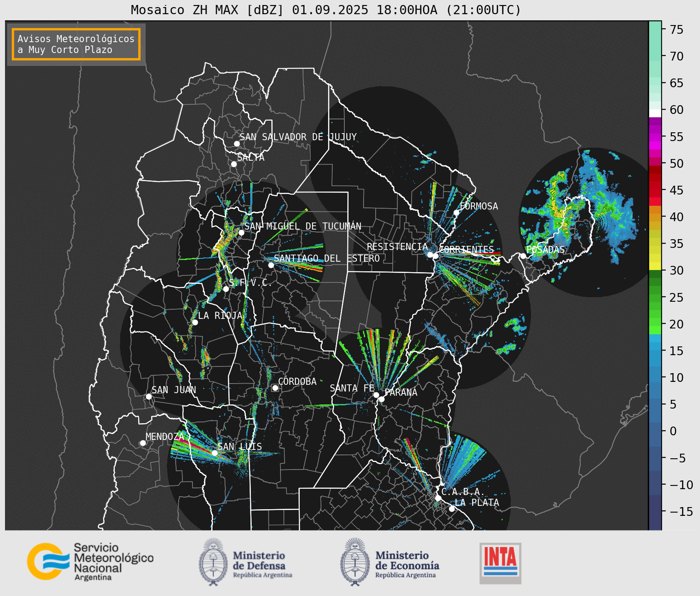Screen dimensions: 700x596
Task: Click the Formosa city marker
Action: point(456,213)
